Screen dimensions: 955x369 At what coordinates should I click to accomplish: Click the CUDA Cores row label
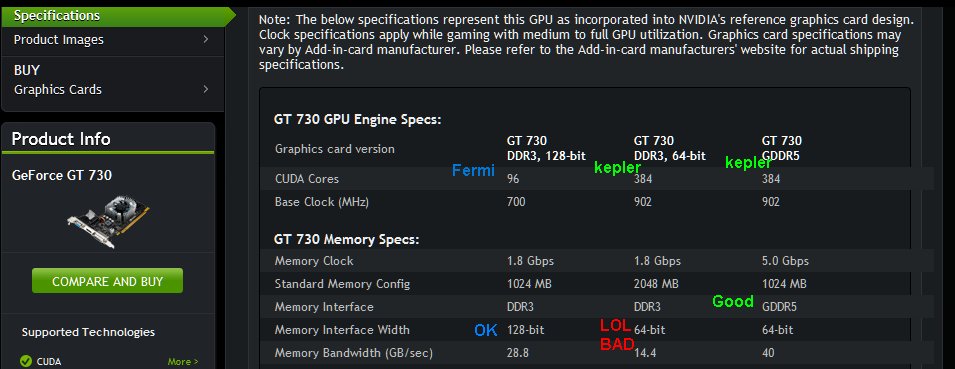[307, 179]
